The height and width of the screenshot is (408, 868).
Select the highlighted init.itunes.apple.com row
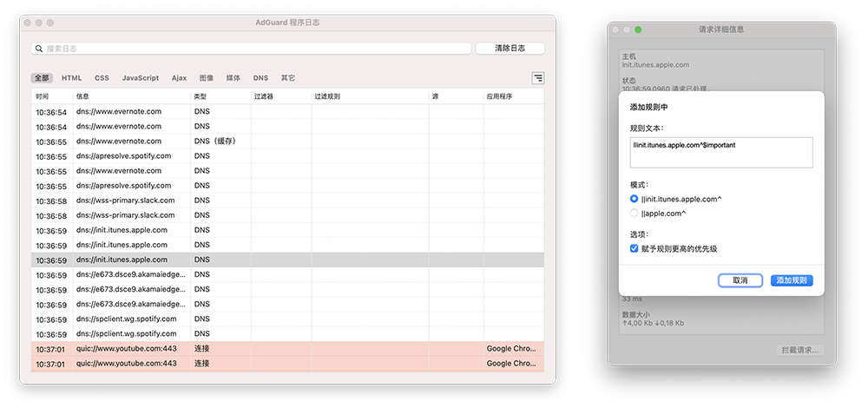coord(288,260)
